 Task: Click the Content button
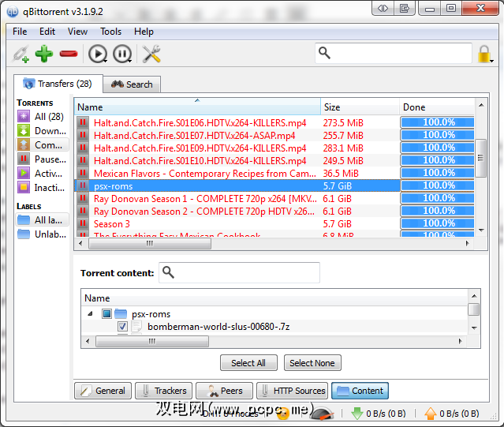pos(360,391)
